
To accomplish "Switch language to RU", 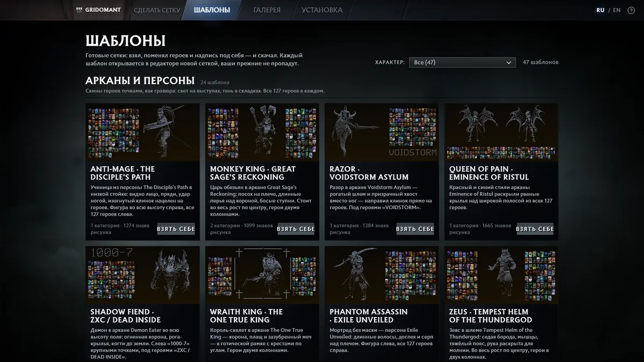I will 601,10.
